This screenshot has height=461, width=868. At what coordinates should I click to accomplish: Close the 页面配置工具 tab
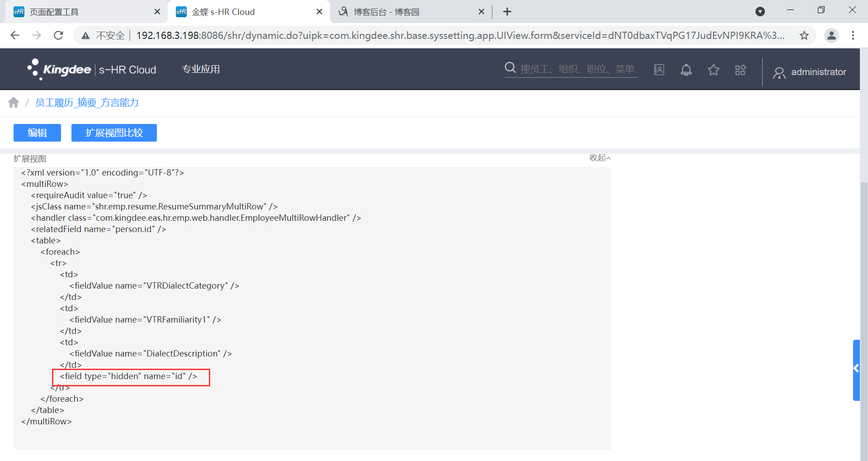[157, 12]
